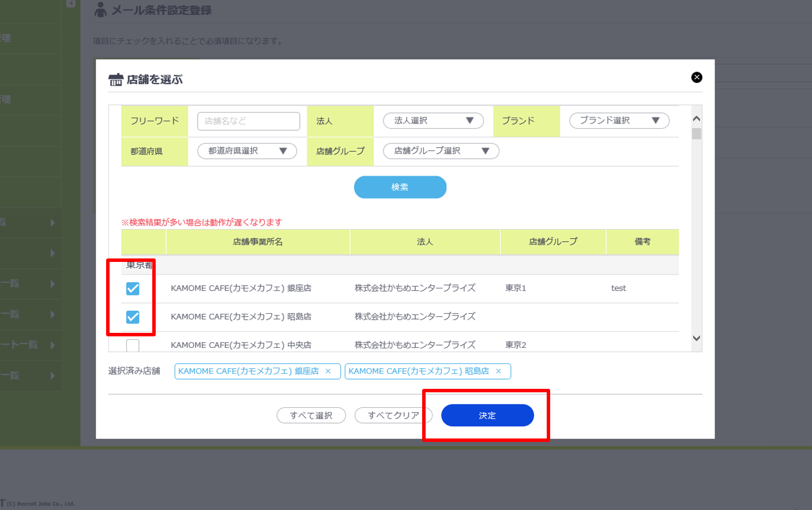Open the ブランド選択 dropdown
The image size is (812, 510).
pyautogui.click(x=619, y=121)
